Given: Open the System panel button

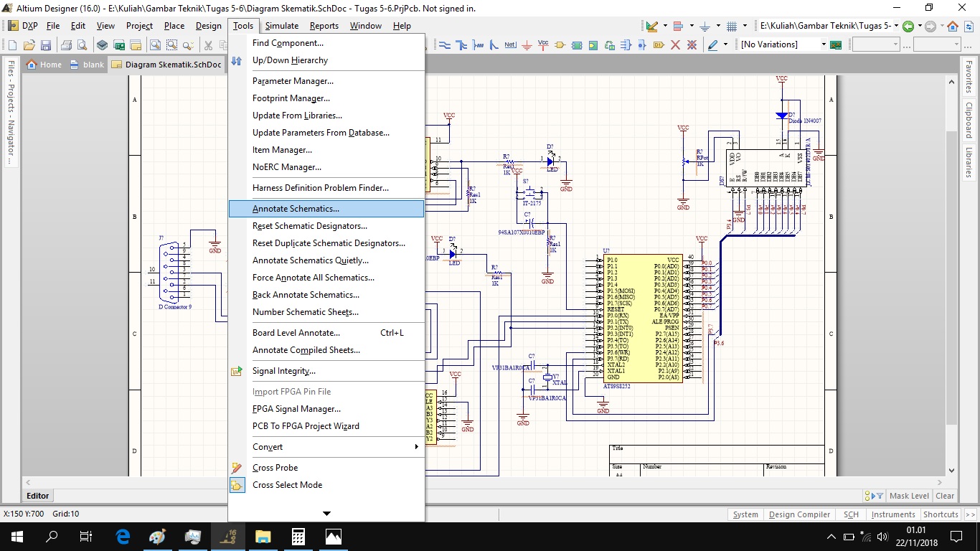Looking at the screenshot, I should pos(745,514).
